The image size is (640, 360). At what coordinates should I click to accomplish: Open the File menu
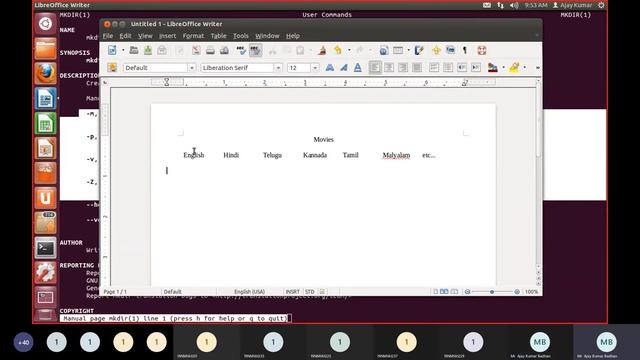tap(108, 36)
